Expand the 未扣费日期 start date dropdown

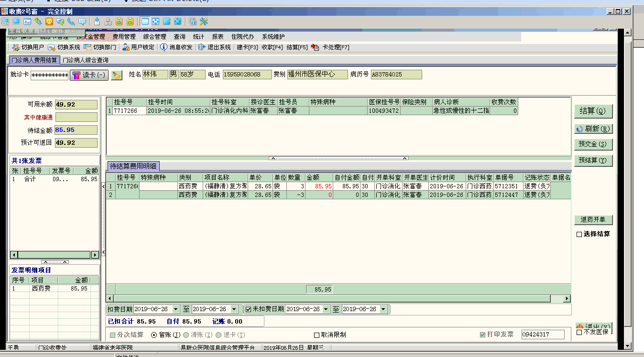point(327,310)
